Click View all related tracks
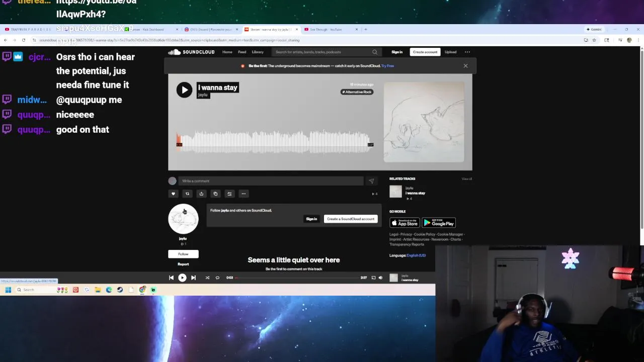Viewport: 644px width, 362px height. click(467, 179)
